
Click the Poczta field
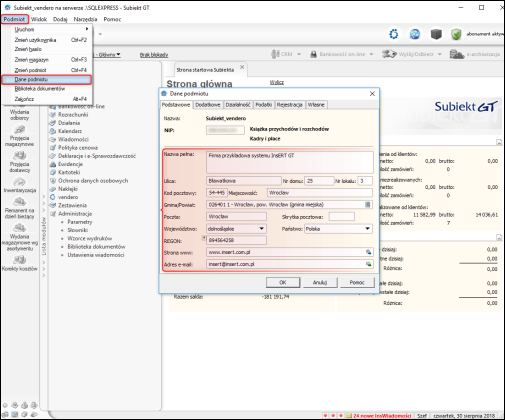tap(236, 217)
